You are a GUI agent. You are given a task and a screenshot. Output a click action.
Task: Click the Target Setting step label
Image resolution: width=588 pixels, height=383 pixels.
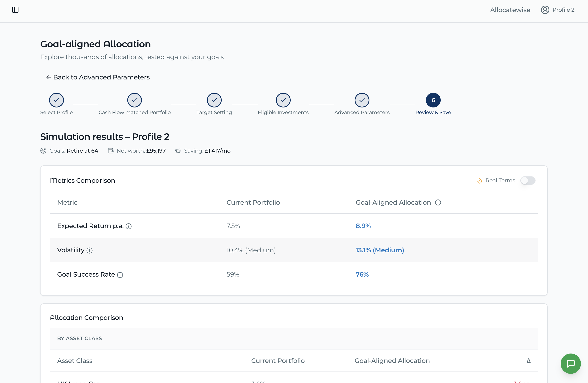[214, 112]
